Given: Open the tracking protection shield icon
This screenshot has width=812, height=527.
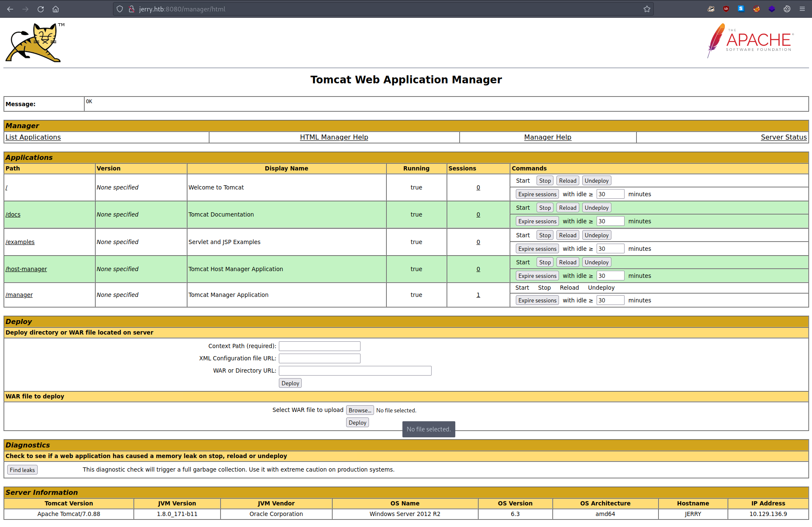Looking at the screenshot, I should pos(120,9).
